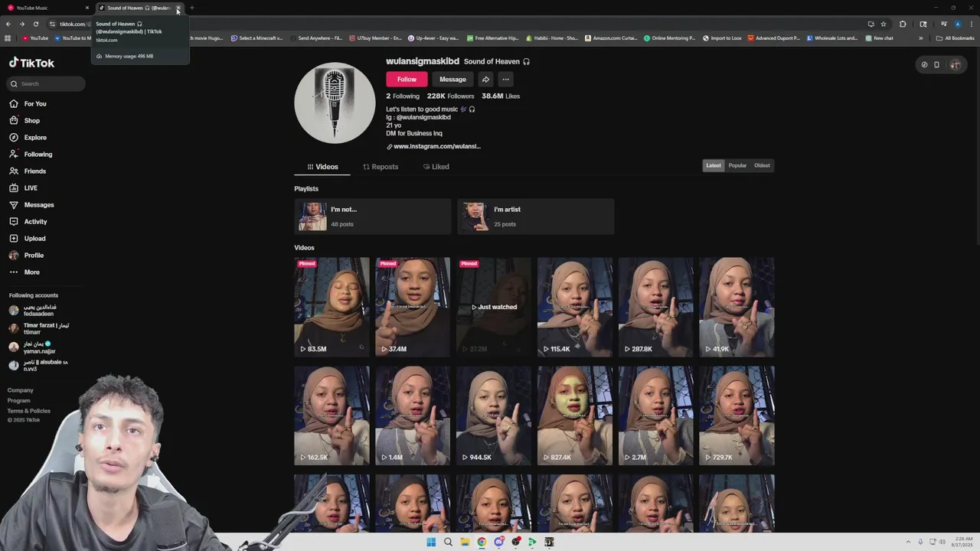
Task: Switch to the Liked tab
Action: pos(436,167)
